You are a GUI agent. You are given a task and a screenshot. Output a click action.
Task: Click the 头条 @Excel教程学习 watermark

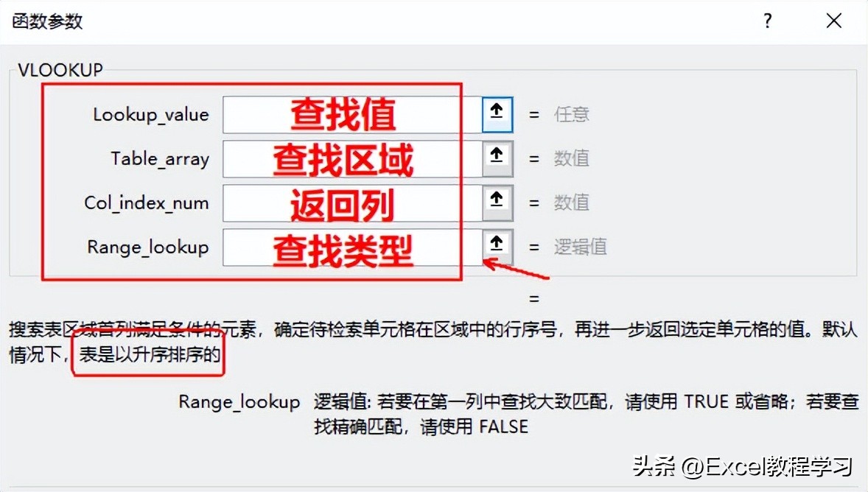click(742, 466)
